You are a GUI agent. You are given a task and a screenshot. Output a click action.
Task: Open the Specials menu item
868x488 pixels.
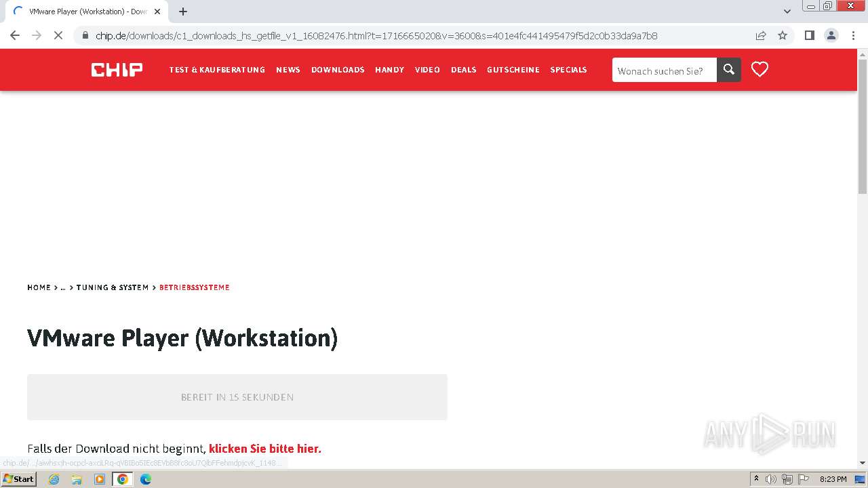coord(568,70)
